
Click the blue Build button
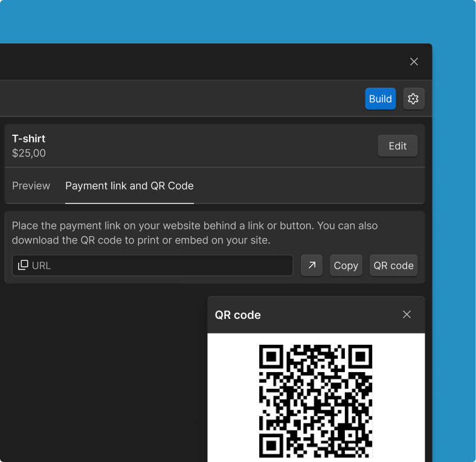(381, 98)
